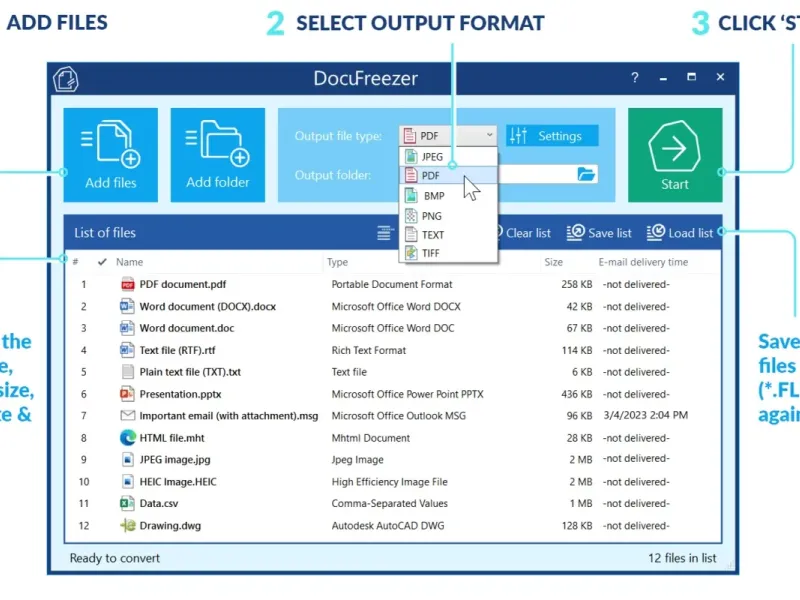The width and height of the screenshot is (800, 600).
Task: Select row 'Data.csv'
Action: click(393, 504)
